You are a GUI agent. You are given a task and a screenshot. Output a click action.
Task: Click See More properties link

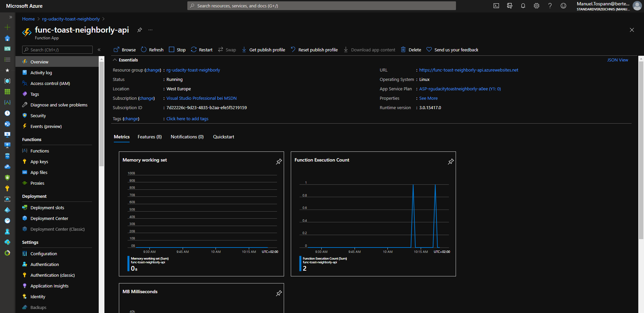point(428,98)
